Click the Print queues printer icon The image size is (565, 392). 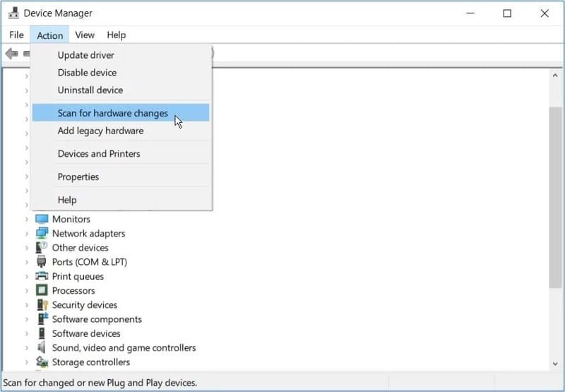(x=42, y=276)
